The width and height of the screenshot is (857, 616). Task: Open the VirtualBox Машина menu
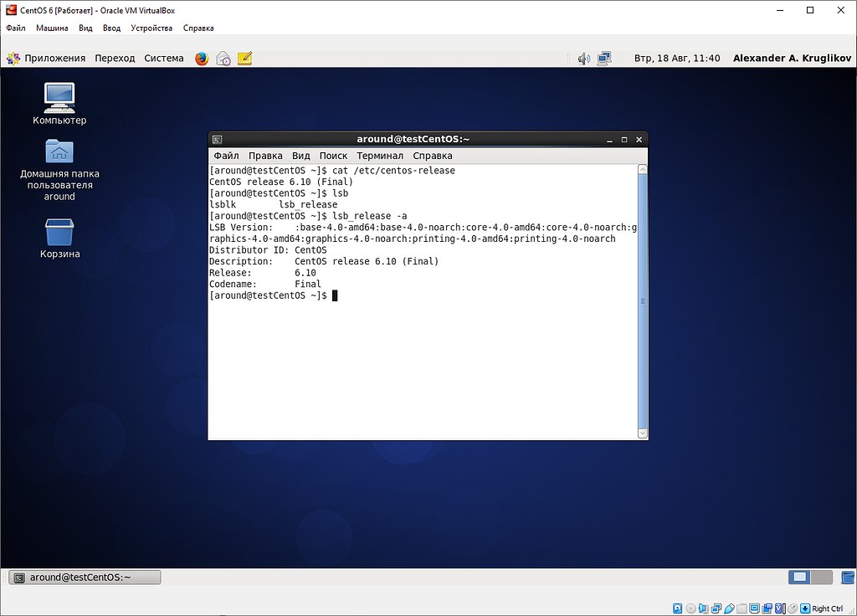[x=52, y=28]
